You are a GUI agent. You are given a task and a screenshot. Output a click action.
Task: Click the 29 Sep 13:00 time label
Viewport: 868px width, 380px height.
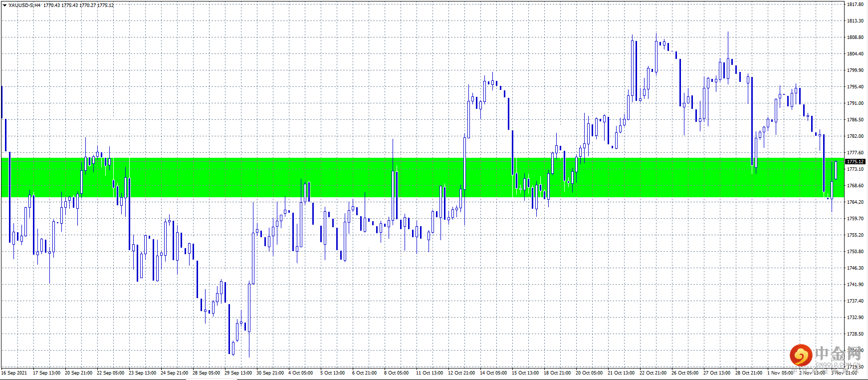tap(238, 373)
